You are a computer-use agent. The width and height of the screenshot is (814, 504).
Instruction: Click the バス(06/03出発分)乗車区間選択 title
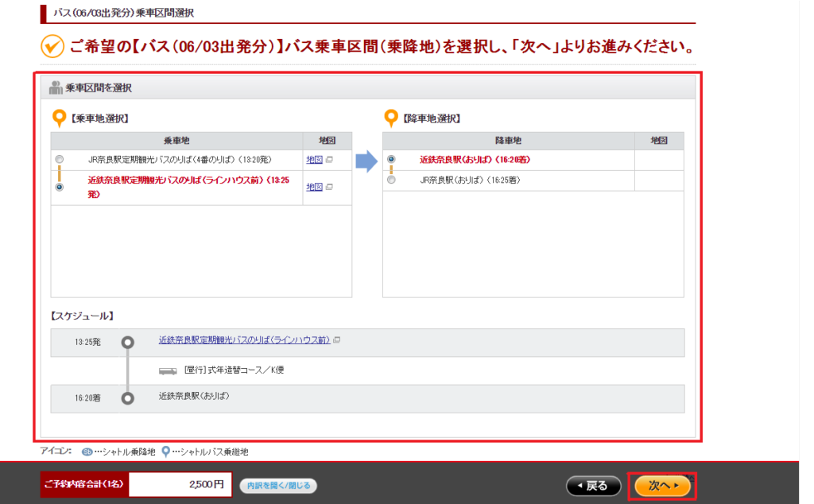(x=123, y=13)
